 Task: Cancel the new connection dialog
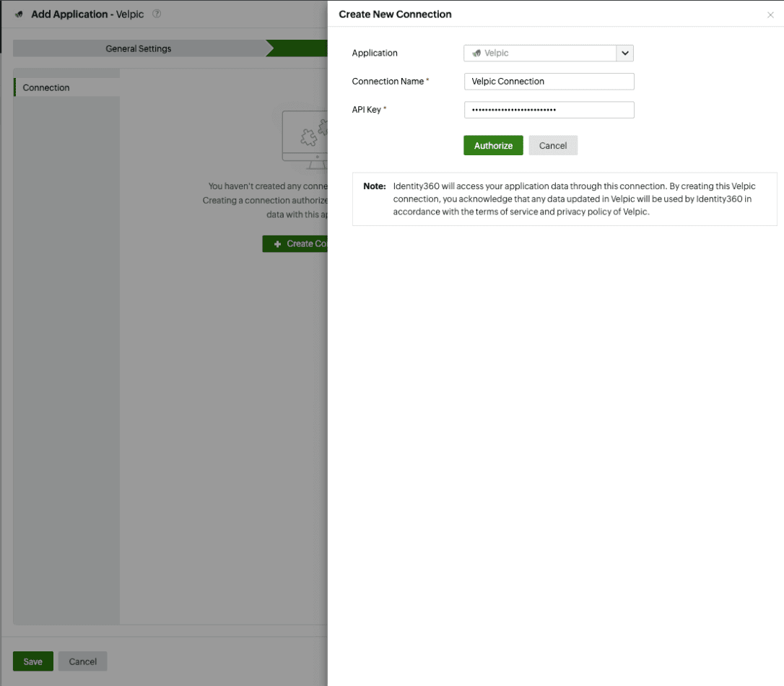553,145
